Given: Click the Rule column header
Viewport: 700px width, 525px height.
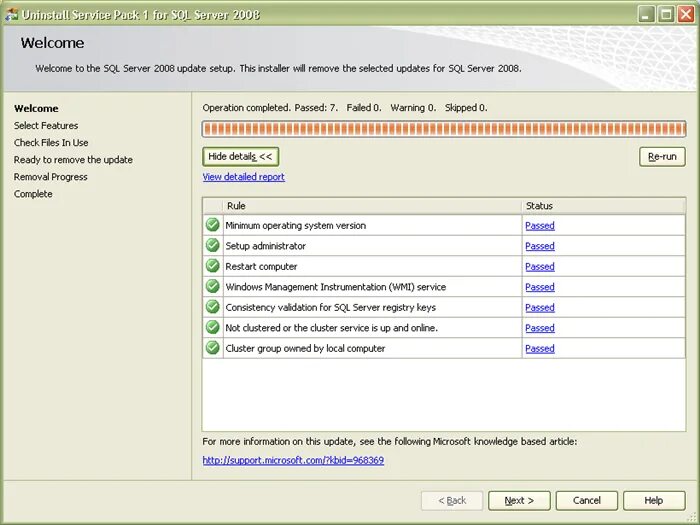Looking at the screenshot, I should (372, 206).
